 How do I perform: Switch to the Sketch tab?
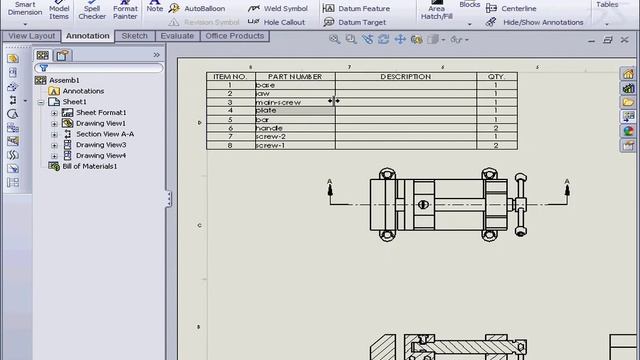135,36
